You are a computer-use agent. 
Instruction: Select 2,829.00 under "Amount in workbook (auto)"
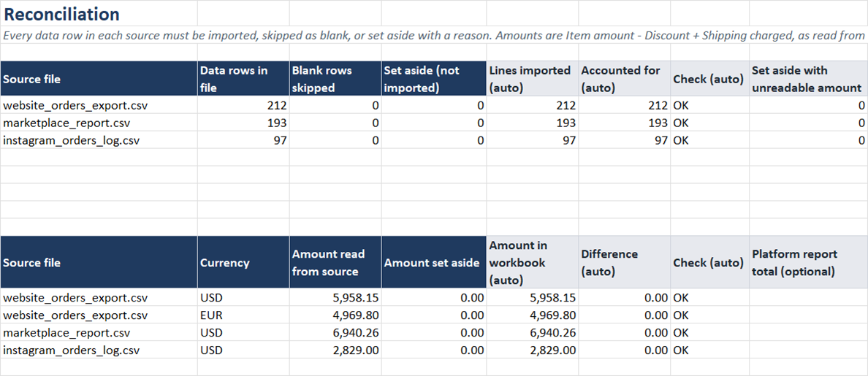click(532, 350)
